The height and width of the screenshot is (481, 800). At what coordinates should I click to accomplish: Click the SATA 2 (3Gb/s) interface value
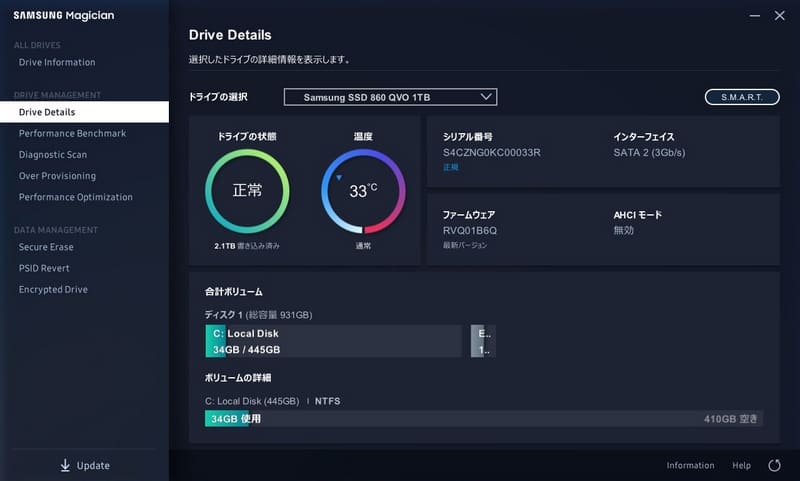tap(649, 153)
